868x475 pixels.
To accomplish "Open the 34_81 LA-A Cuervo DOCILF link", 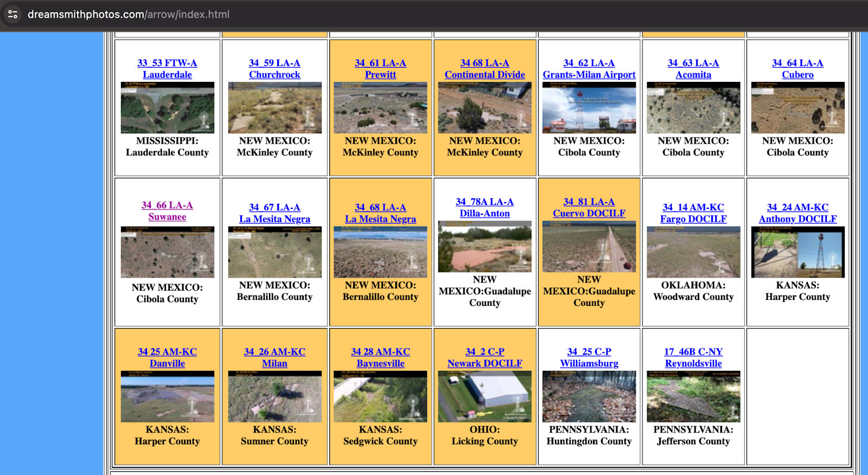I will [589, 208].
